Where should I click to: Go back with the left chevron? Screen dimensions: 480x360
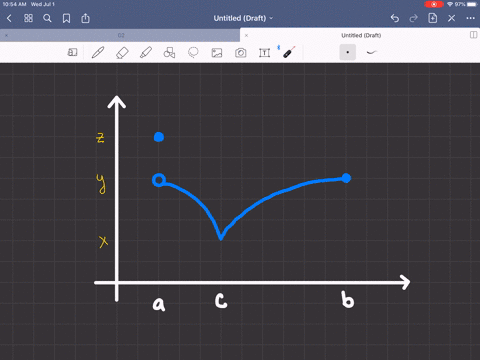click(x=9, y=18)
